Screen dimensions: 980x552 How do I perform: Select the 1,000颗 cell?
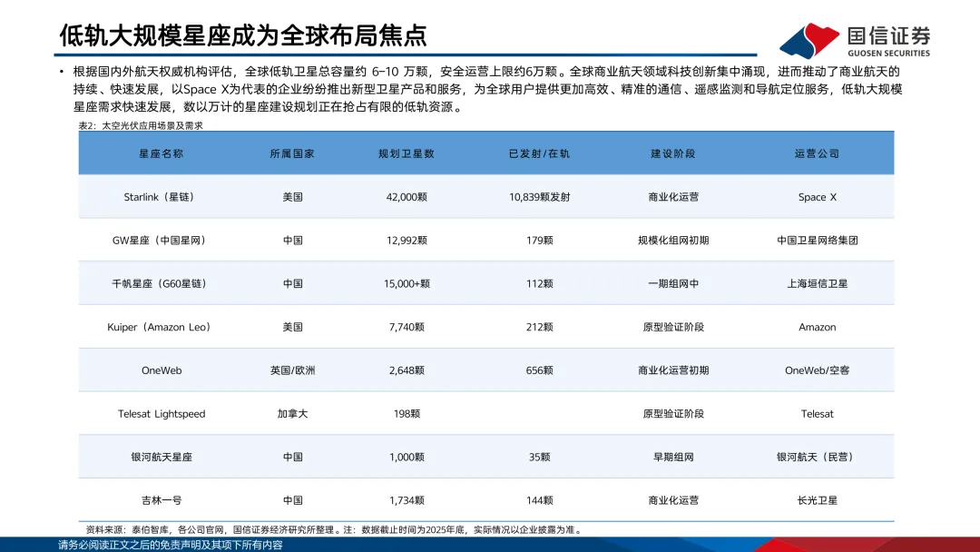pos(407,457)
